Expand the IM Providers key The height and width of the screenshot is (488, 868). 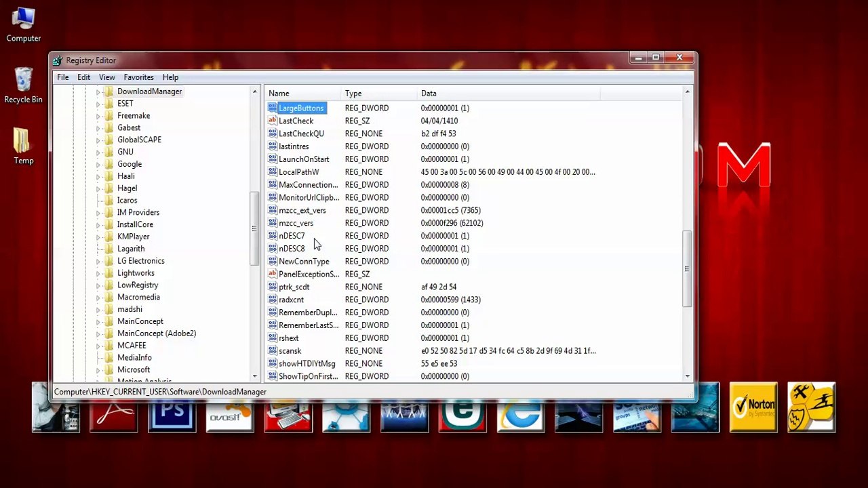click(x=98, y=212)
